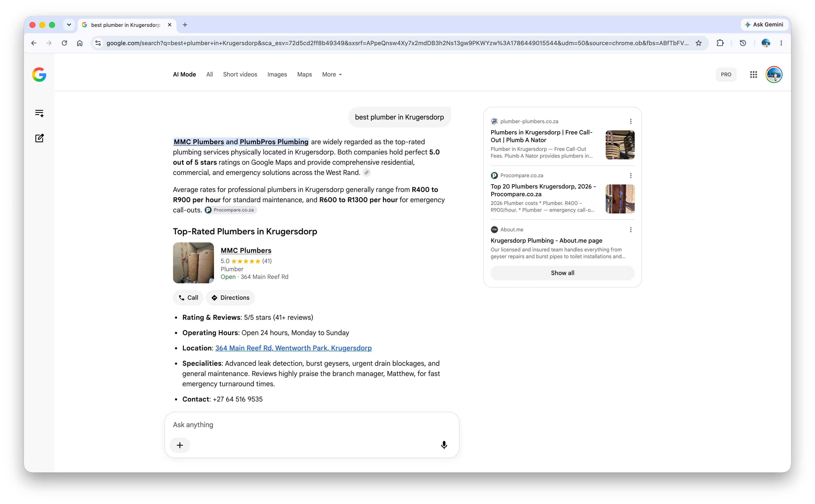Open options for Procompare.co.za result

(x=631, y=175)
